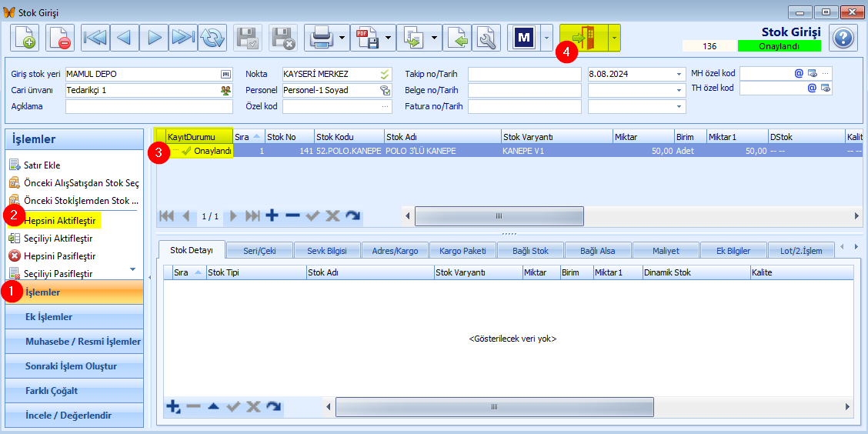
Task: Go to the next record in toolbar
Action: coord(154,38)
